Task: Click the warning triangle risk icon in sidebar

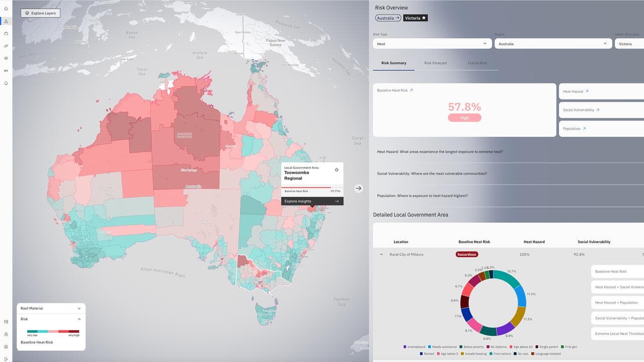Action: pos(6,21)
